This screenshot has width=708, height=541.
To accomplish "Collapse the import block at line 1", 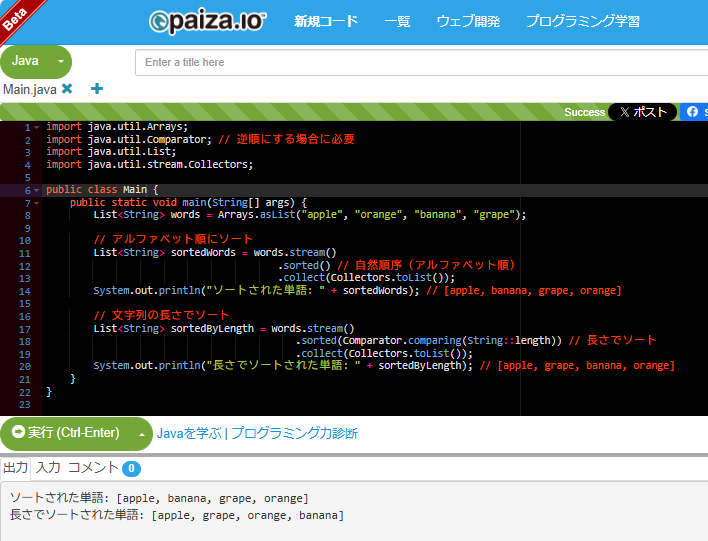I will 37,127.
